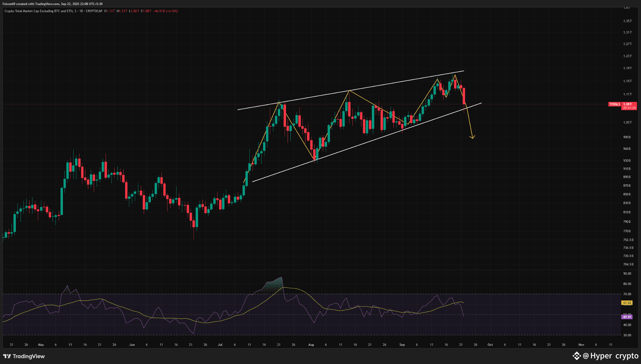Click the Aug label on the time axis

click(311, 345)
